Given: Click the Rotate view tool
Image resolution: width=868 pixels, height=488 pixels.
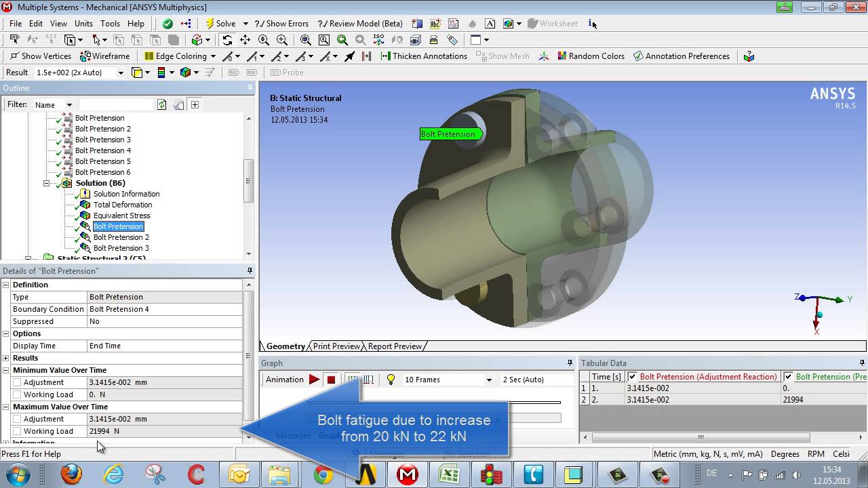Looking at the screenshot, I should point(227,40).
